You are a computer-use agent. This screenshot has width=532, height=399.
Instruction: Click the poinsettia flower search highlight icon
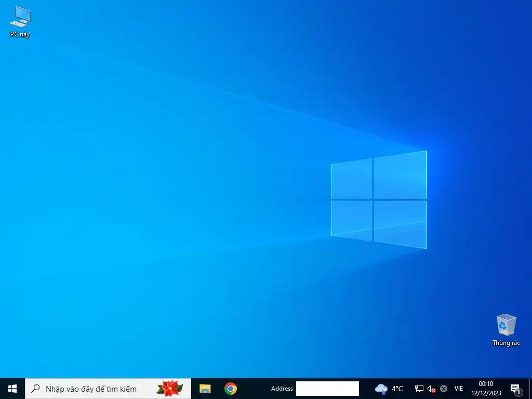169,389
